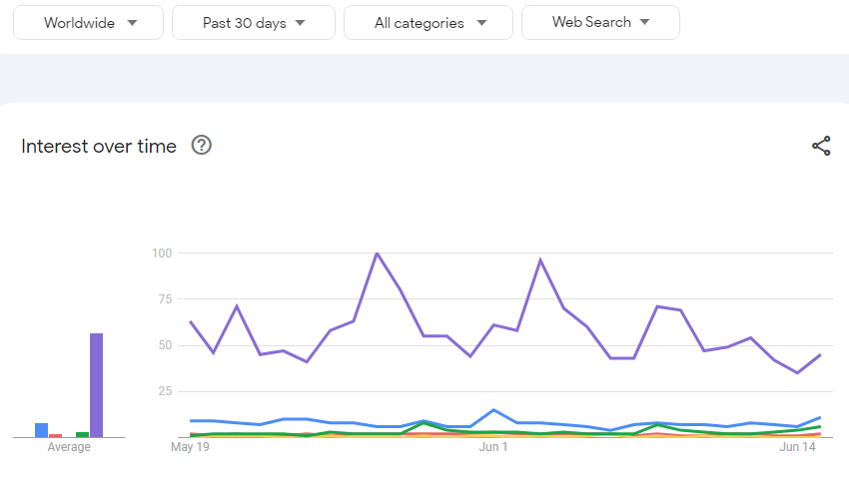Click the Average label under the bars
Viewport: 849px width, 504px height.
69,447
